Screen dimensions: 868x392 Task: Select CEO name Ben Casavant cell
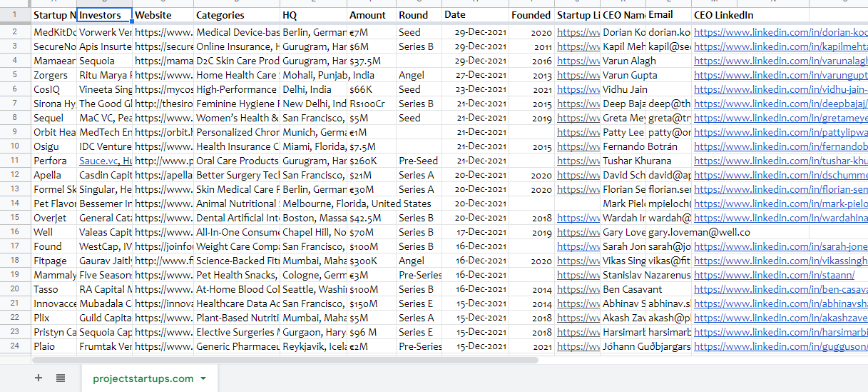point(623,289)
